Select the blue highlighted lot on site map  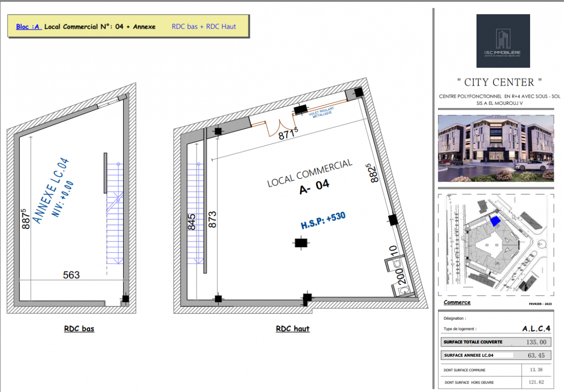494,220
